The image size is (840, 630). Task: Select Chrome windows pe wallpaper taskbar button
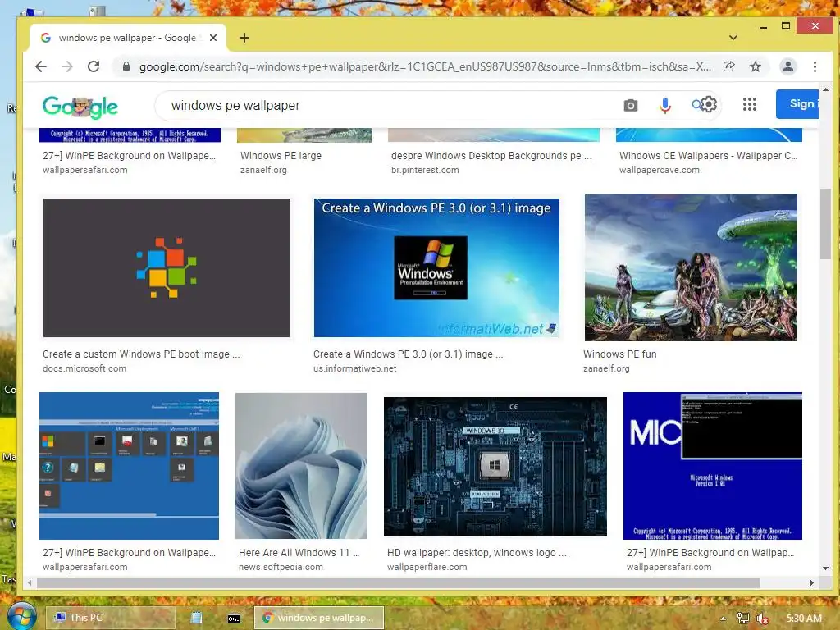point(319,618)
